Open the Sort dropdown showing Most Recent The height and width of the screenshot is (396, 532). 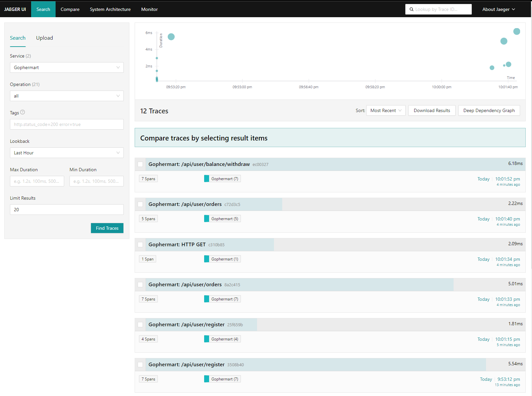[386, 110]
